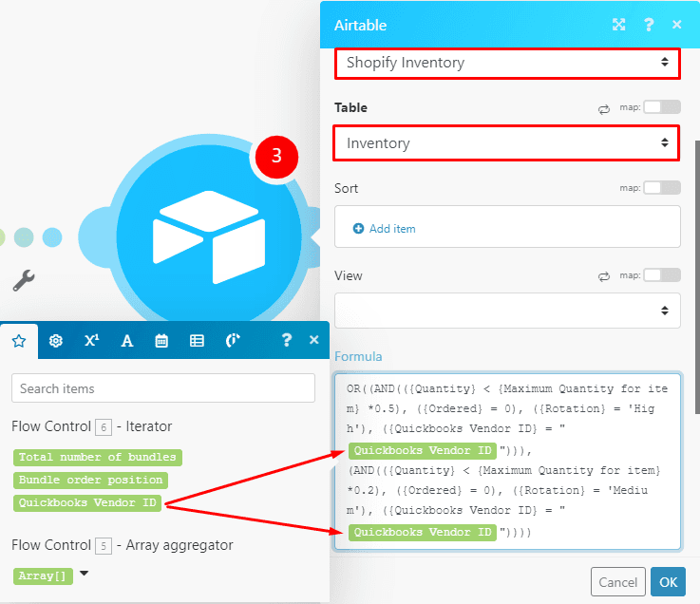Click the refresh icon next to View
The width and height of the screenshot is (700, 604).
click(603, 276)
